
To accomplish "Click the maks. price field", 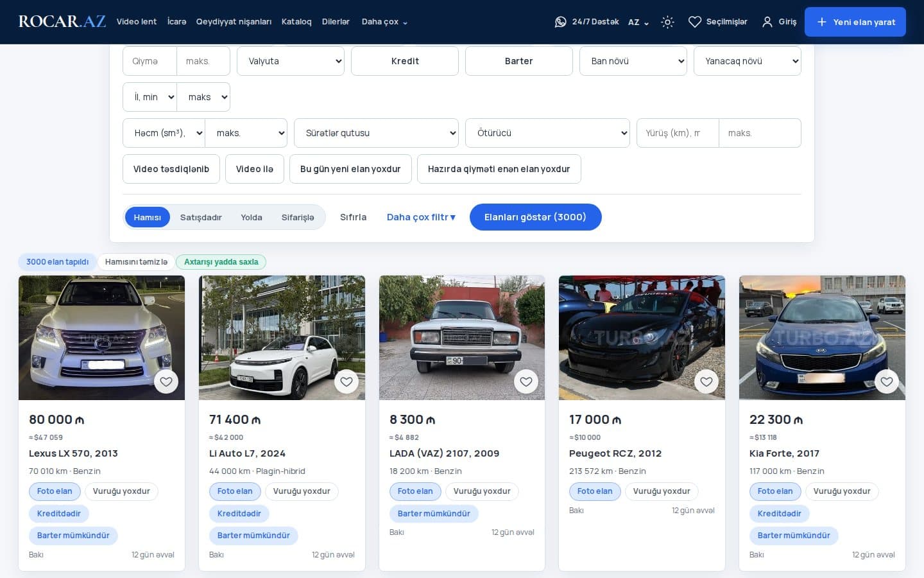I will [203, 61].
